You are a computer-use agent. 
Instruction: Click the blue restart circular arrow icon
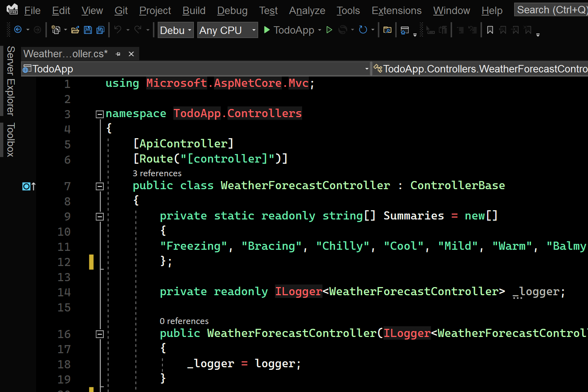pos(363,30)
